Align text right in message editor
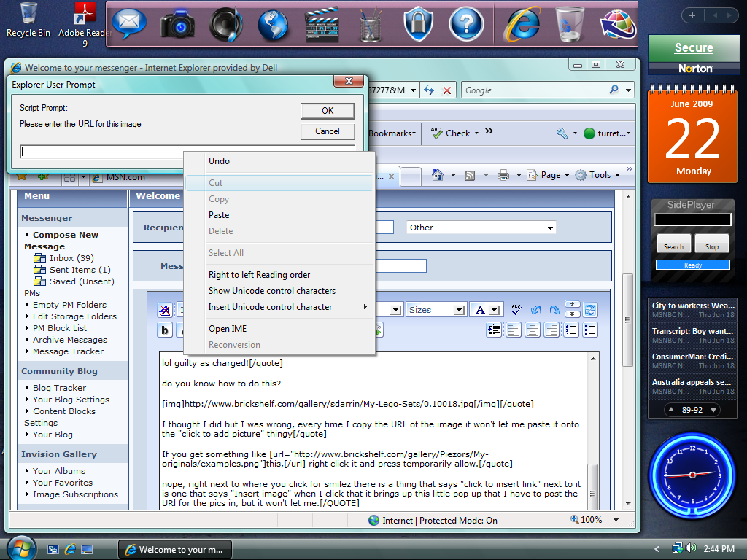The image size is (747, 560). point(551,330)
